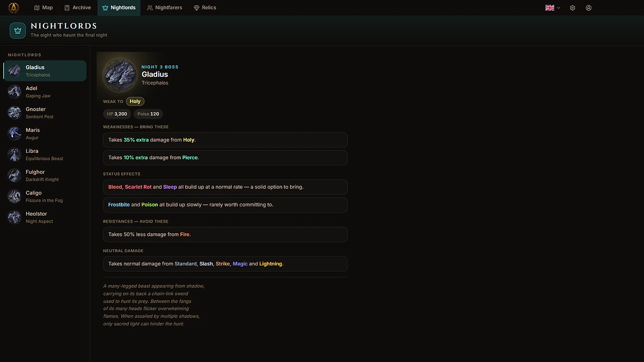This screenshot has width=644, height=362.
Task: Click the NIGHT 3 BOSS label
Action: tap(160, 67)
